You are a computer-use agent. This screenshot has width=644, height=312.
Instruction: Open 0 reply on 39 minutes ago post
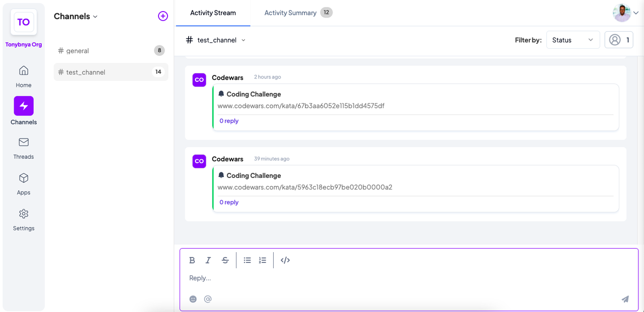tap(229, 202)
